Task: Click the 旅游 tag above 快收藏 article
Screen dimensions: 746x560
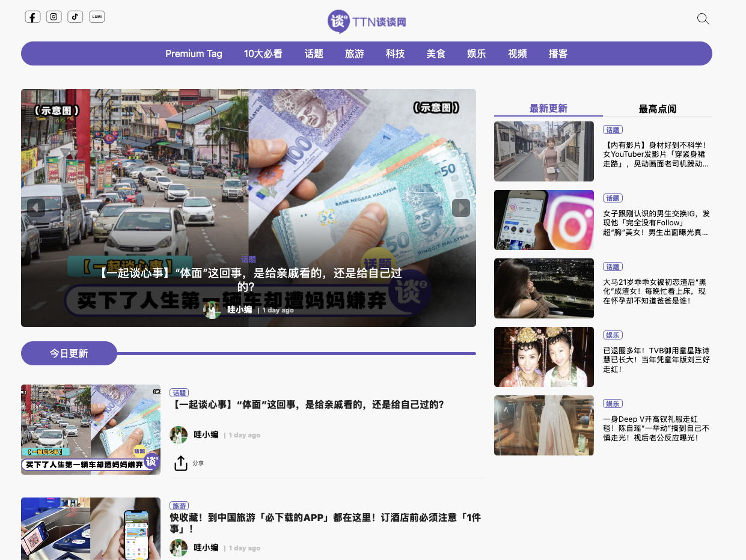Action: 179,506
